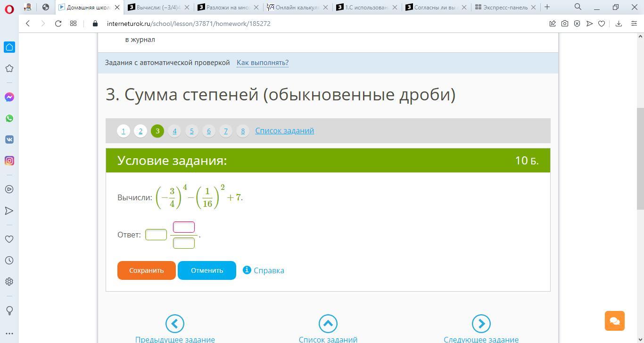
Task: Send page to My Flow
Action: pos(589,24)
